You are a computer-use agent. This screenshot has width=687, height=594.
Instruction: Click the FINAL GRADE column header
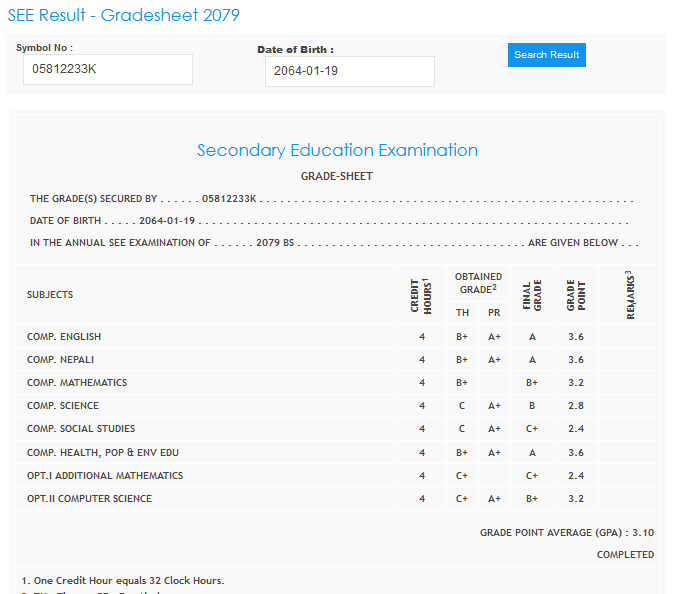click(531, 295)
